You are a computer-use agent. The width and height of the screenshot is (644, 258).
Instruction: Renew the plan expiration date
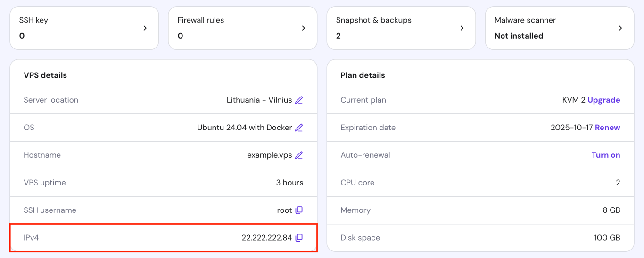[x=608, y=128]
